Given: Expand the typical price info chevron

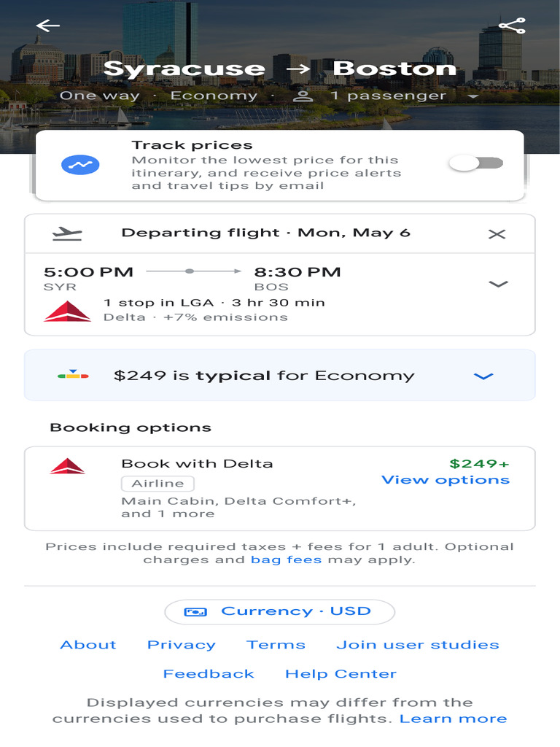Looking at the screenshot, I should [x=483, y=376].
